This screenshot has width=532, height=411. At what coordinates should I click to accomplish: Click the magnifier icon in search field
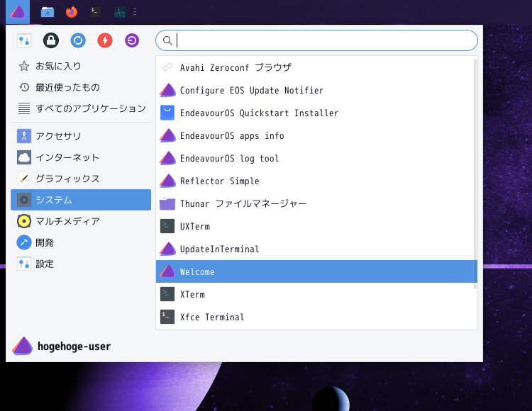(167, 40)
